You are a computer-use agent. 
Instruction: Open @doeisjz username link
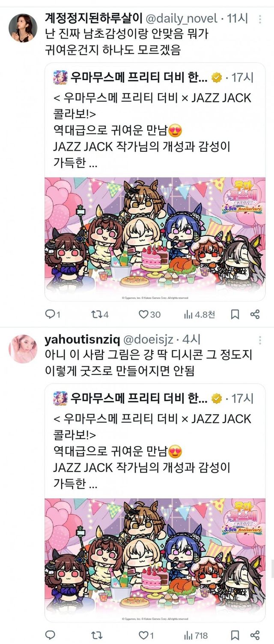pyautogui.click(x=149, y=340)
